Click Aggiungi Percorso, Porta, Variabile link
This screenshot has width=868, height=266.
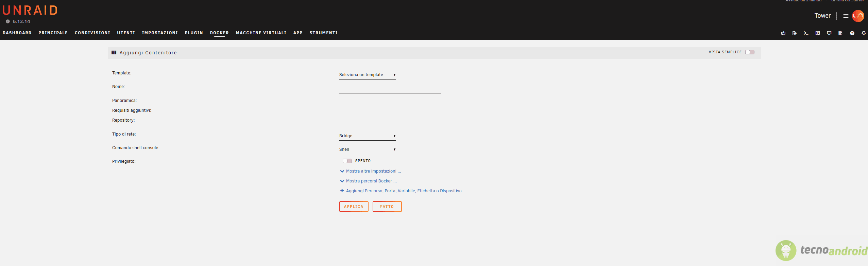pos(401,191)
